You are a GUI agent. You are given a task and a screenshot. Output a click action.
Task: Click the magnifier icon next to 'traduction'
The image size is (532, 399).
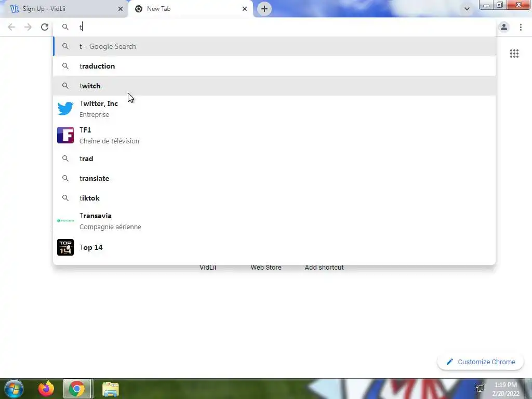[65, 66]
